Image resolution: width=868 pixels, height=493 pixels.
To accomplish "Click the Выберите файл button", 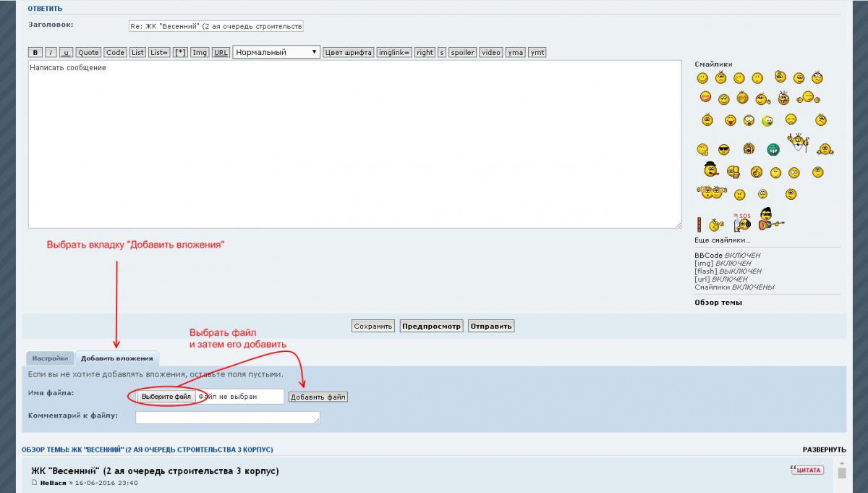I will [x=166, y=397].
